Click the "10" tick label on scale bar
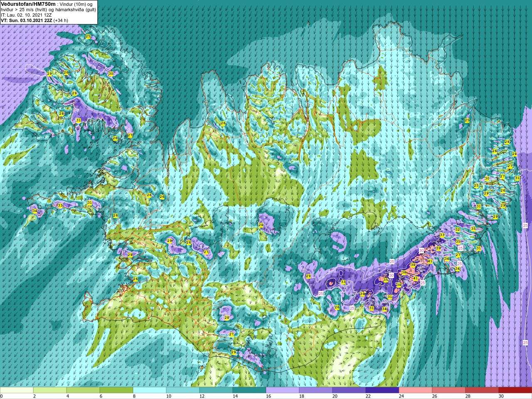 168,396
